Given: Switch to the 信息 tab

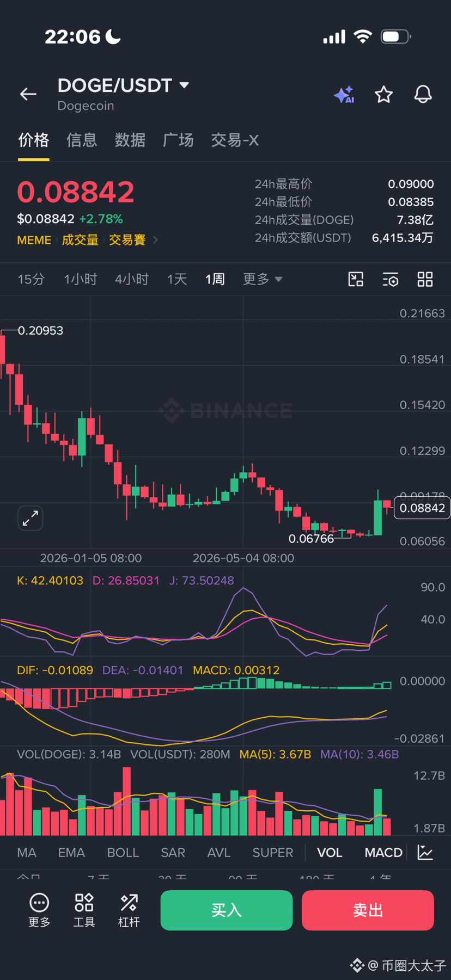Looking at the screenshot, I should [82, 140].
